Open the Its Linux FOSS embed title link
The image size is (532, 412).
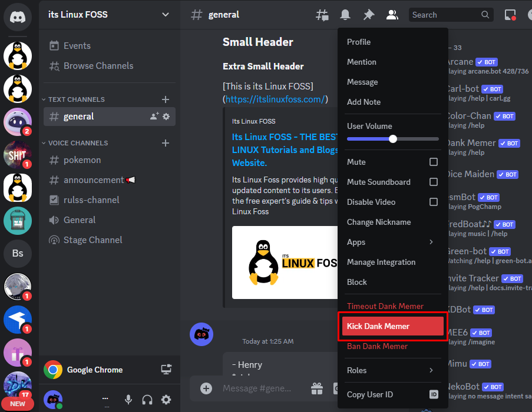click(285, 149)
